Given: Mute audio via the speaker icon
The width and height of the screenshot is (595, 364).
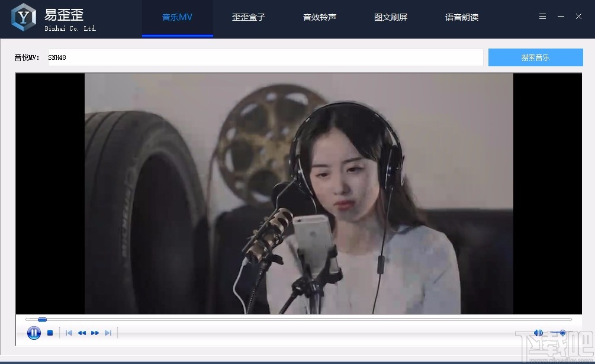Looking at the screenshot, I should click(x=538, y=333).
